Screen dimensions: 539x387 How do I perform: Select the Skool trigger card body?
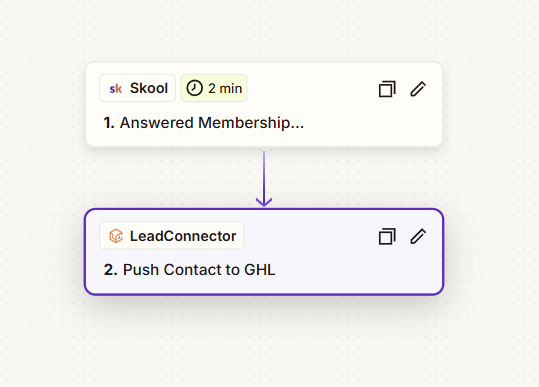264,104
